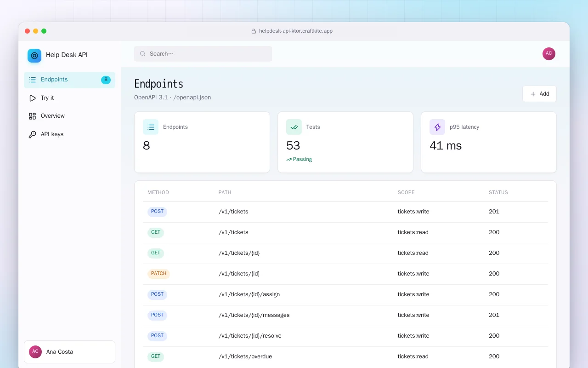Viewport: 588px width, 368px height.
Task: Click the p95 latency lightning icon
Action: click(x=437, y=127)
